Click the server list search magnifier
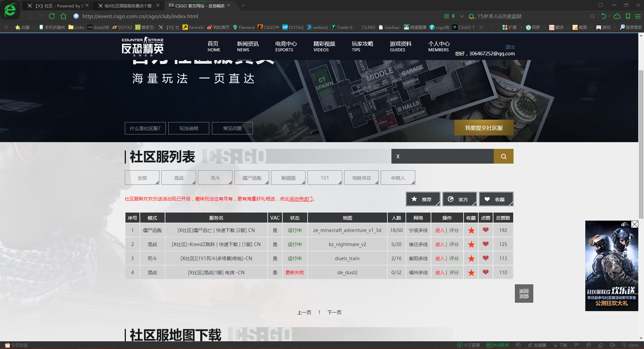The height and width of the screenshot is (349, 644). (503, 156)
